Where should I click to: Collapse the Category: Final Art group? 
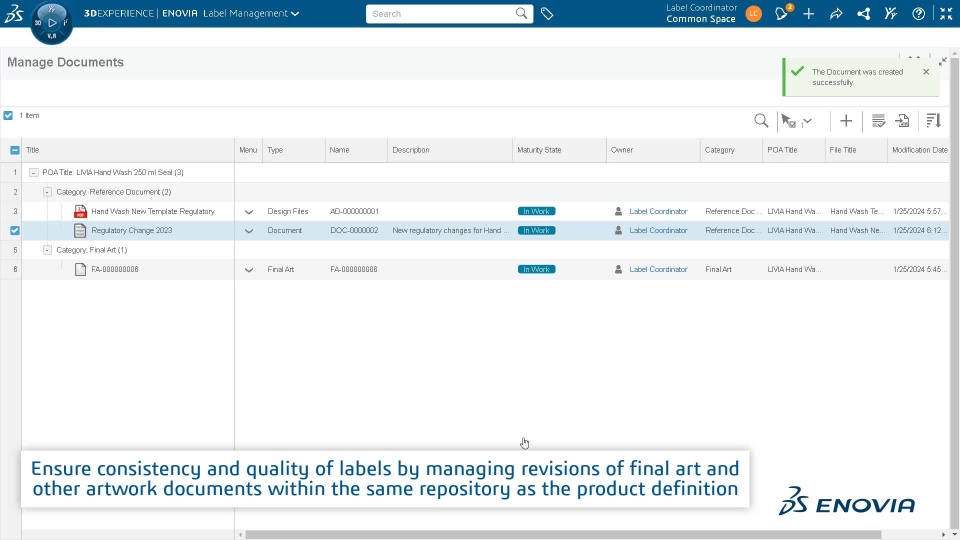coord(48,250)
